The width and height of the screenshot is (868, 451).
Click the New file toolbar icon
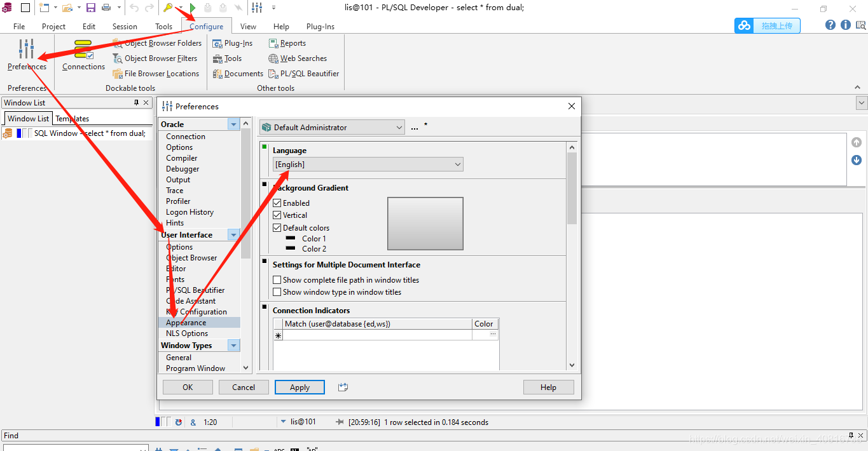click(44, 8)
